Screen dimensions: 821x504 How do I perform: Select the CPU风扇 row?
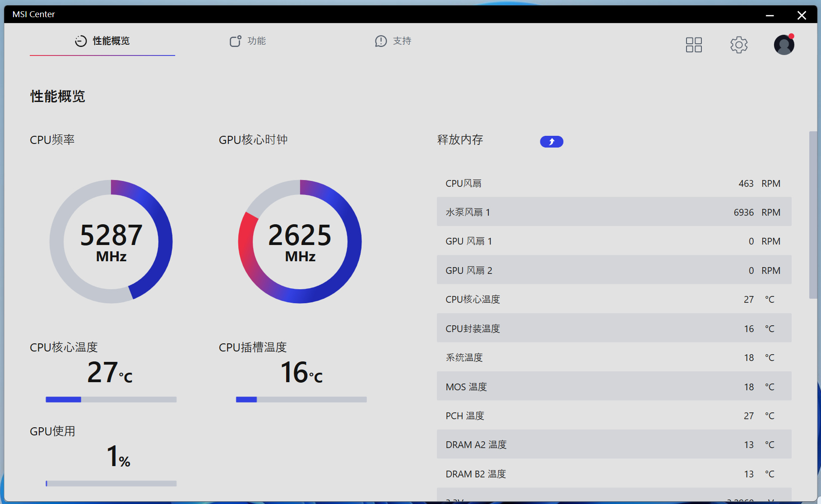click(614, 183)
